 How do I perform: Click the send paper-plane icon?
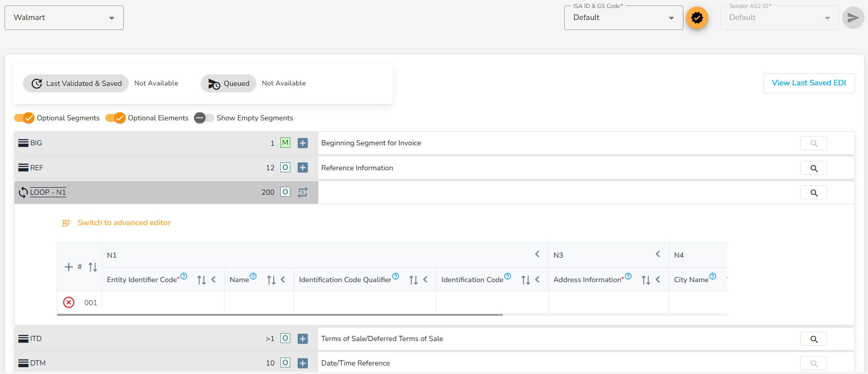(853, 18)
